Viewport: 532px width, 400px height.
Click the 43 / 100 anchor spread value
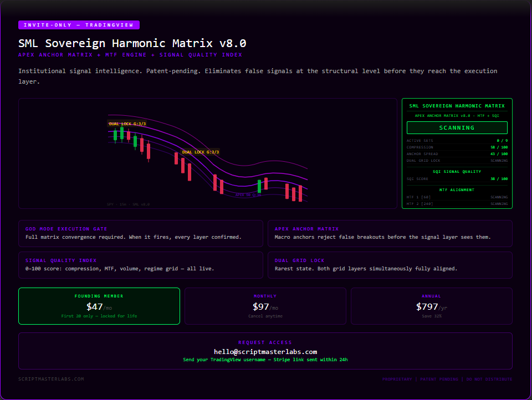(x=499, y=153)
